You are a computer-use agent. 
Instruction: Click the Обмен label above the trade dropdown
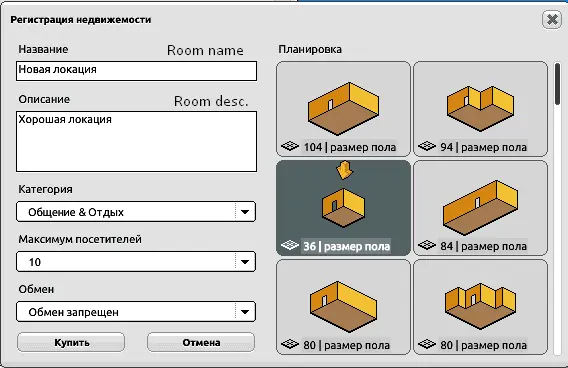pyautogui.click(x=36, y=289)
